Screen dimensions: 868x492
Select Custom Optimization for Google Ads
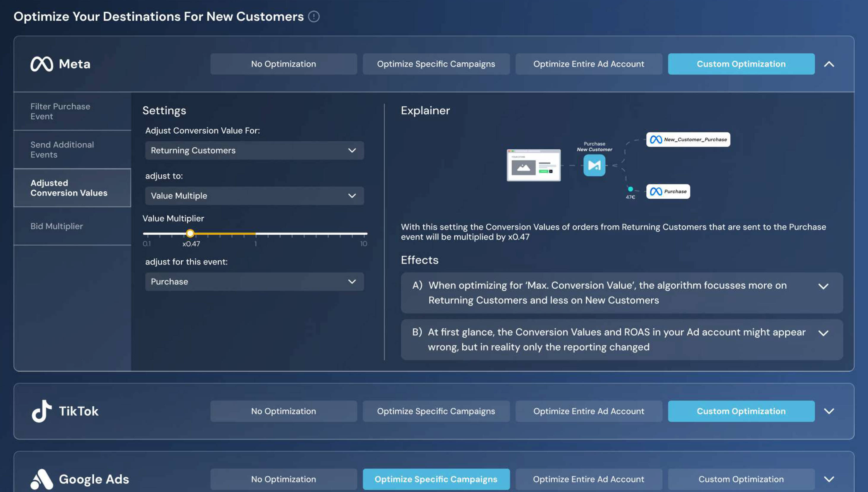(x=741, y=479)
